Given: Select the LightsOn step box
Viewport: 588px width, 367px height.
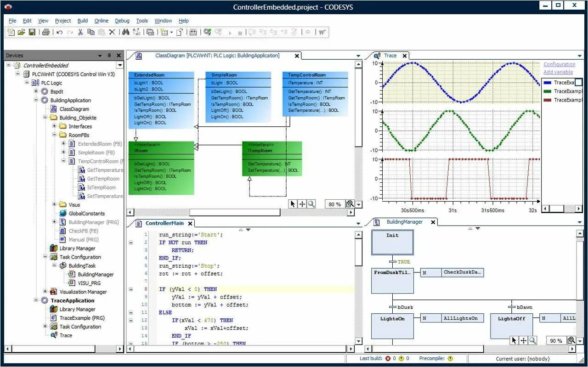Looking at the screenshot, I should pyautogui.click(x=392, y=326).
